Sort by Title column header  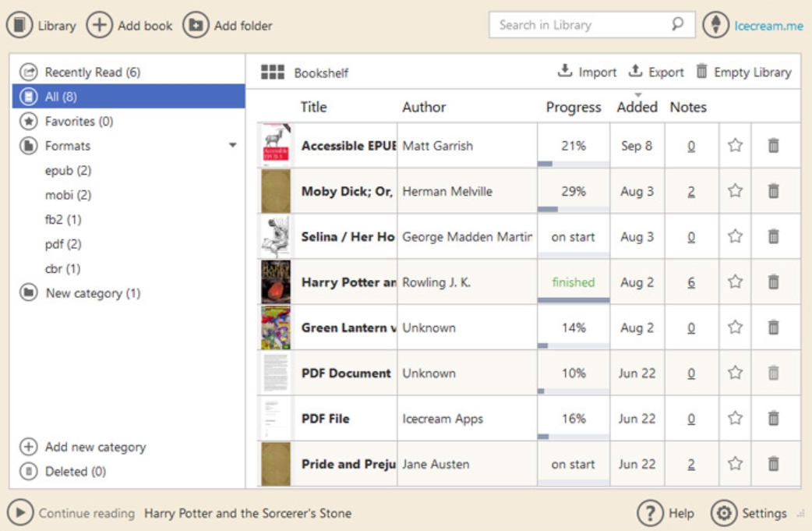314,108
